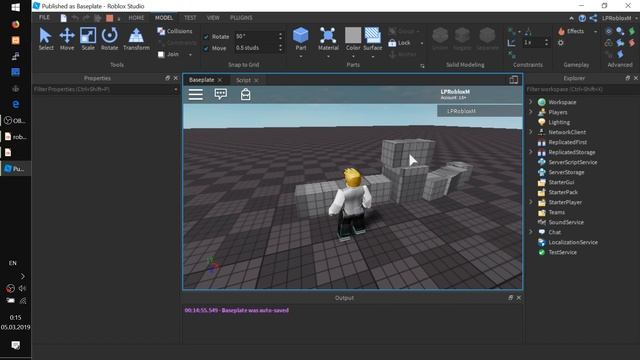Viewport: 640px width, 360px height.
Task: Expand the NetworkClient node
Action: 531,132
